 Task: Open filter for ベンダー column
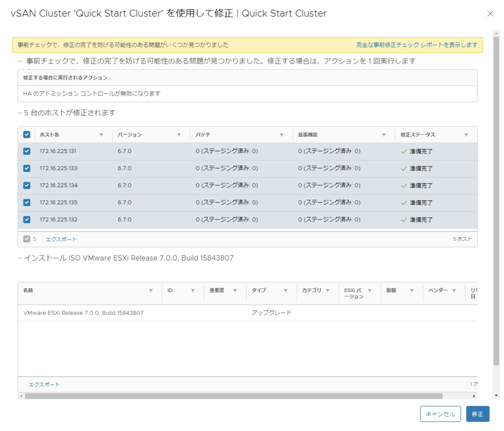click(x=454, y=290)
